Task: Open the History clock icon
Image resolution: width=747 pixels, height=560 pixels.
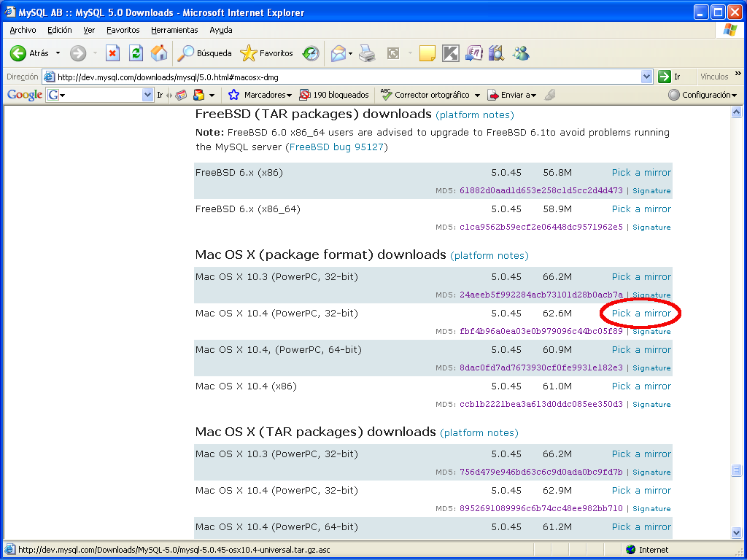Action: 311,53
